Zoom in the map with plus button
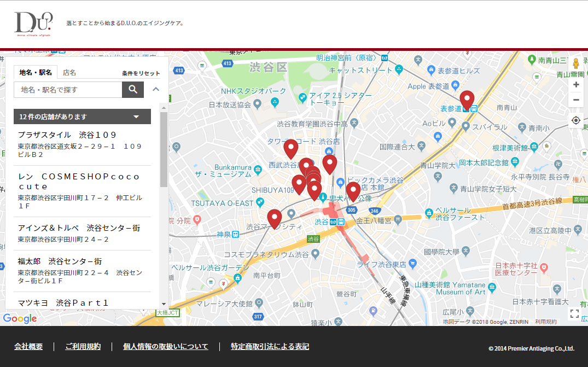Viewport: 588px width, 367px height. point(575,85)
